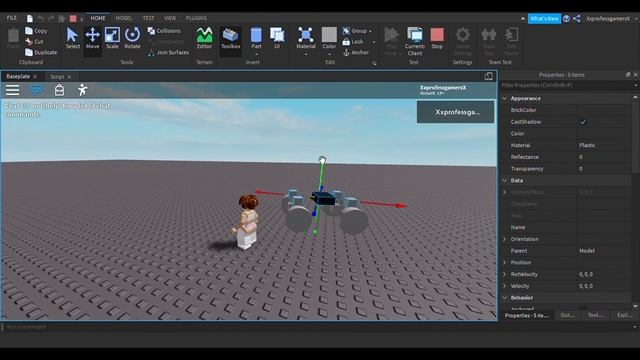Viewport: 640px width, 360px height.
Task: Toggle the CastShadow checkbox
Action: tap(583, 122)
